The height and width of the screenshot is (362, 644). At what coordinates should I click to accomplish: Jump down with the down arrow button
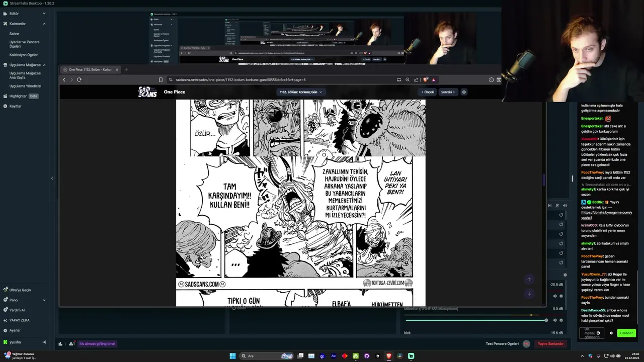click(529, 294)
